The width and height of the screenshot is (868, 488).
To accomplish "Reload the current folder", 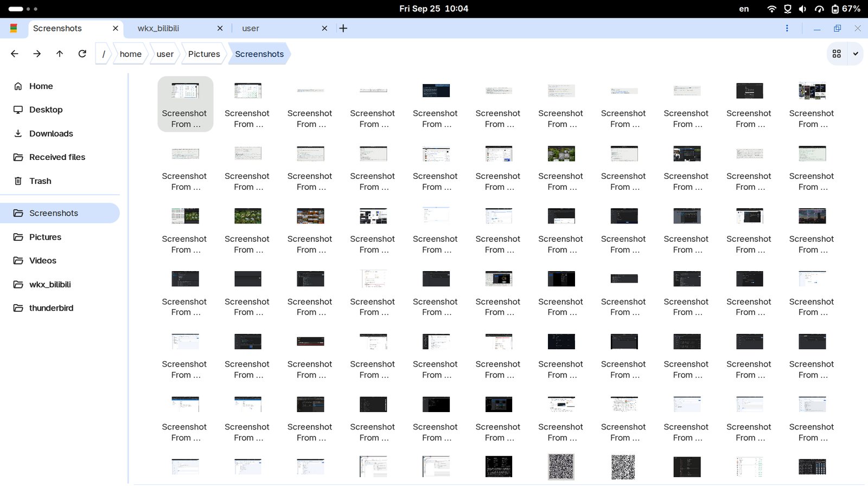I will point(82,54).
